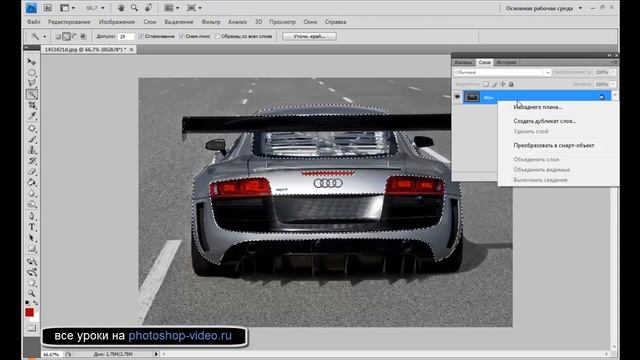The width and height of the screenshot is (640, 360).
Task: Select the Rectangle shape tool
Action: (x=31, y=249)
